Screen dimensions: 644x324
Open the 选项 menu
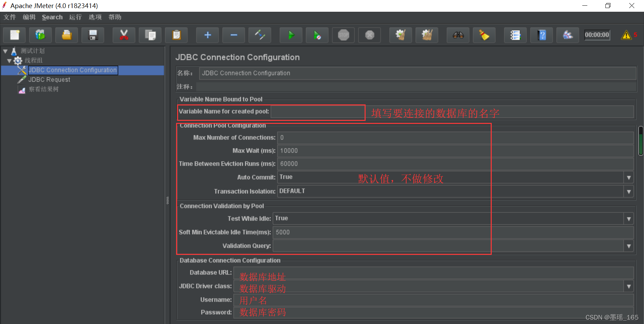pos(95,17)
